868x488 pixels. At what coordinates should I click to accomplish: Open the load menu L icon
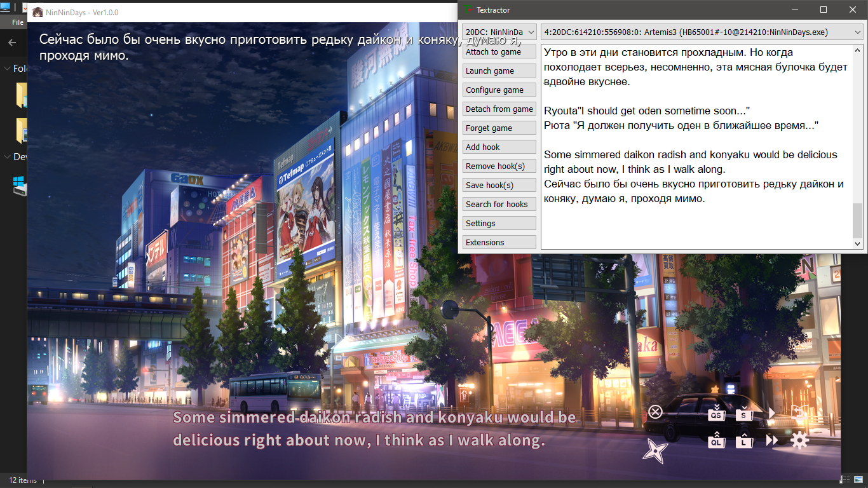coord(744,440)
